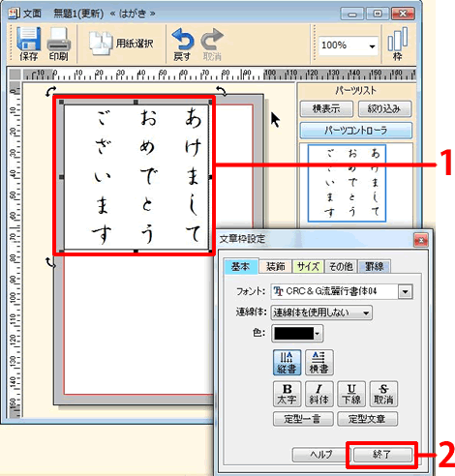Toggle 斜体 italic formatting
The width and height of the screenshot is (455, 476).
pos(318,394)
